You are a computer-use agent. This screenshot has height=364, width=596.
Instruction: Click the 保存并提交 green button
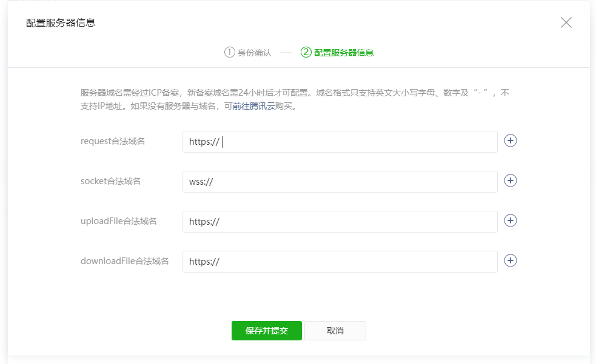point(266,331)
